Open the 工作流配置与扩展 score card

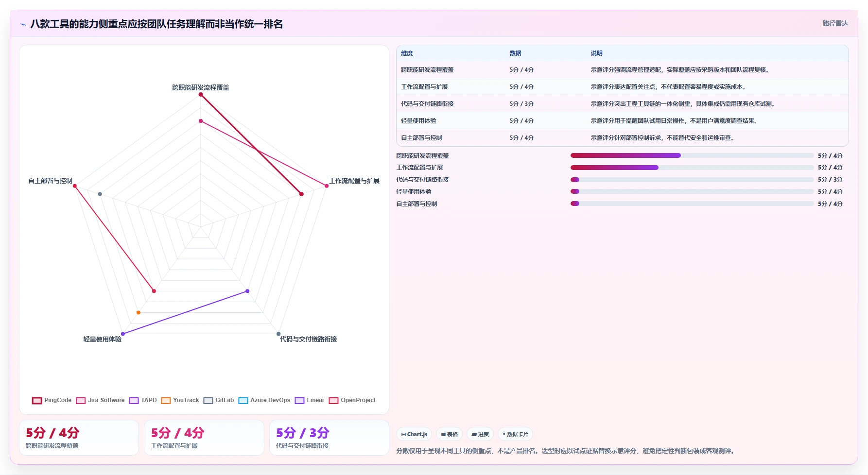[x=204, y=438]
